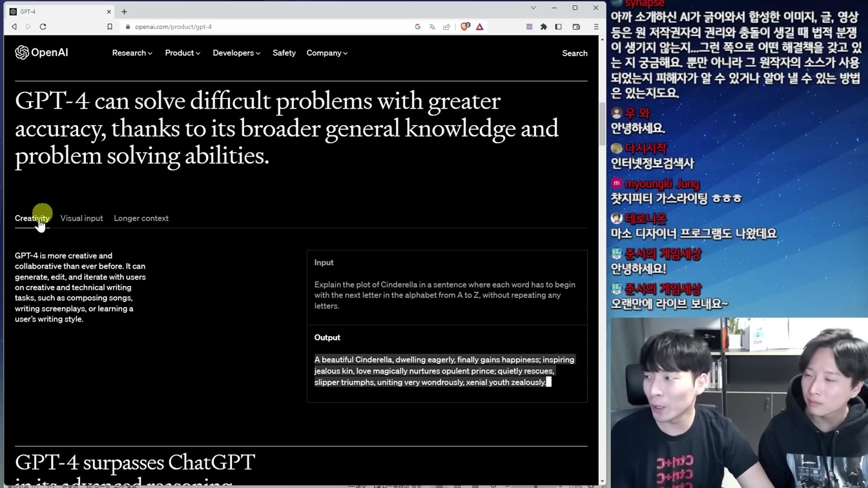868x488 pixels.
Task: Click the highlighted Cinderella output text
Action: [444, 371]
